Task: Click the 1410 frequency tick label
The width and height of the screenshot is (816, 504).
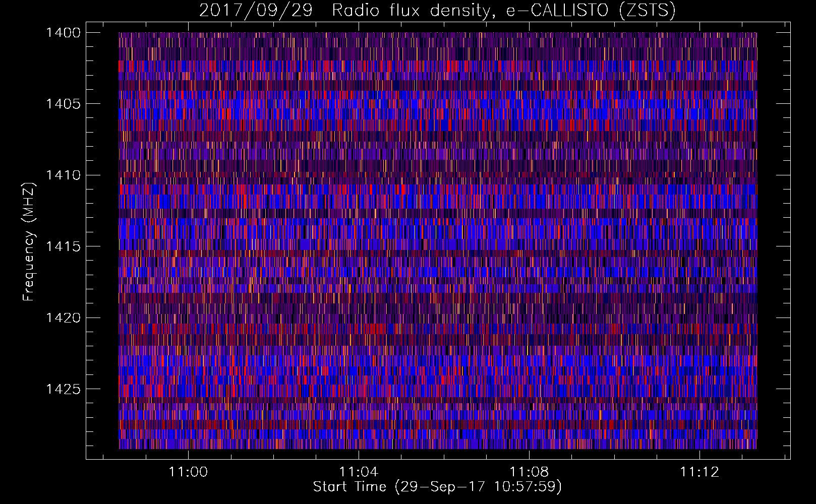Action: pyautogui.click(x=63, y=175)
